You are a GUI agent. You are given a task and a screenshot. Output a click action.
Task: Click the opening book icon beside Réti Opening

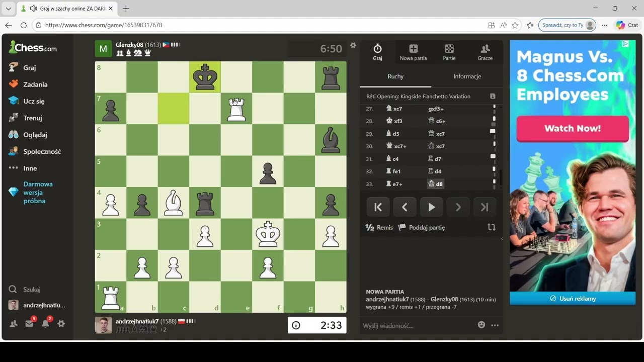pos(493,96)
